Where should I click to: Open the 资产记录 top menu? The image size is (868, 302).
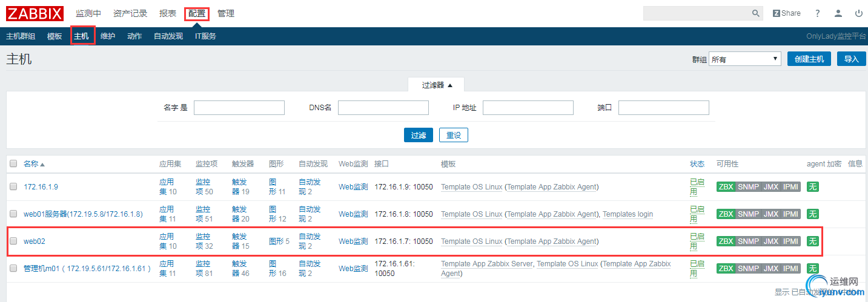pyautogui.click(x=130, y=13)
